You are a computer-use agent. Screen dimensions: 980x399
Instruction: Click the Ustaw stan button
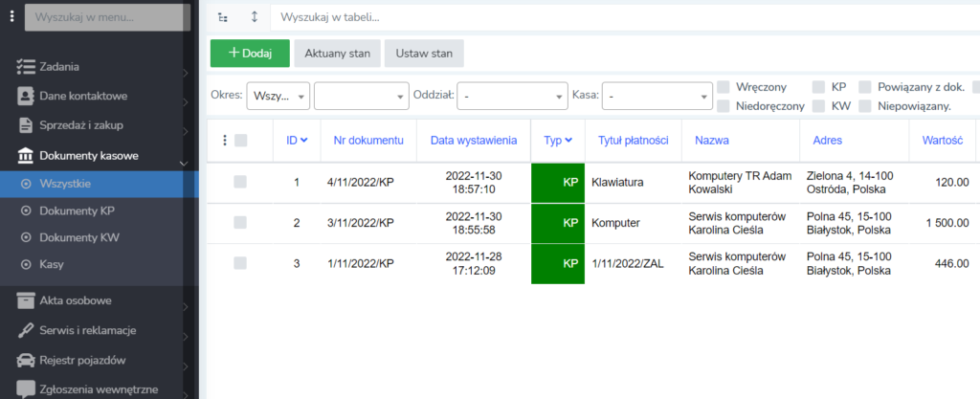[x=424, y=53]
